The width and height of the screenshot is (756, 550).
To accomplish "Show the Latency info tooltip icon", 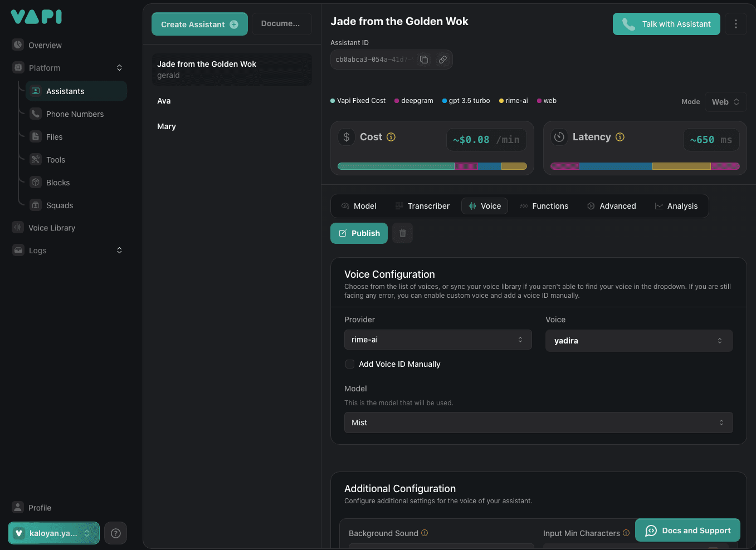I will click(x=620, y=137).
